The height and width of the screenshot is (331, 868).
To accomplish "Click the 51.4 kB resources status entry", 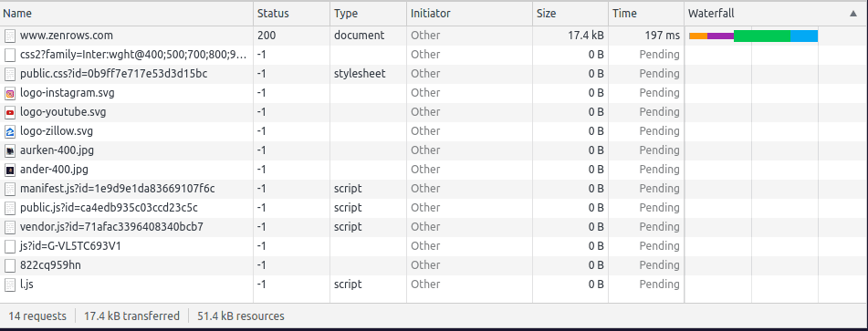I will (241, 316).
